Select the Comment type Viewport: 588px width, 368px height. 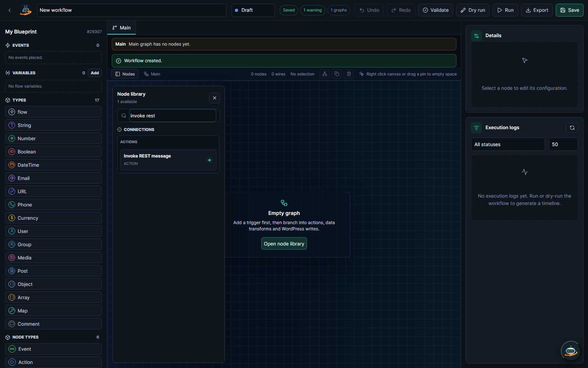point(53,324)
